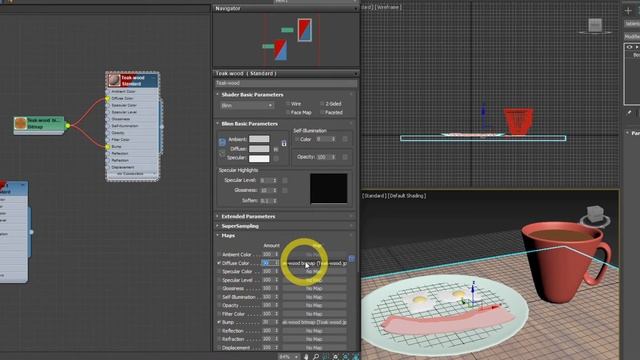Click the Navigator panel title
Viewport: 640px width, 360px height.
pos(228,8)
